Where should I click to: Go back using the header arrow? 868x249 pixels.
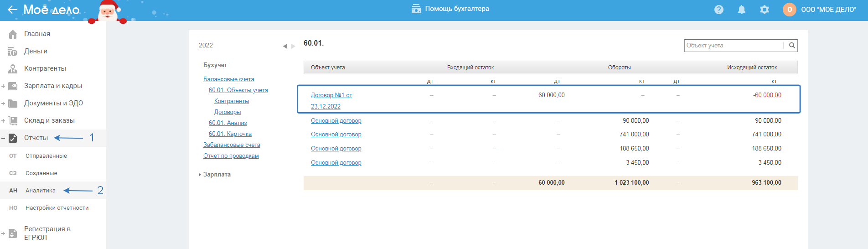coord(12,10)
